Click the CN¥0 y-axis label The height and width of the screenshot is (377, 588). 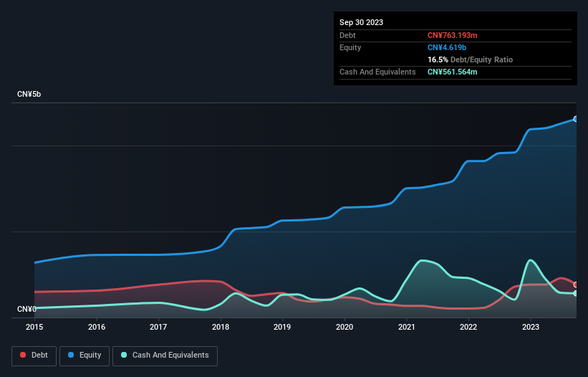coord(26,309)
